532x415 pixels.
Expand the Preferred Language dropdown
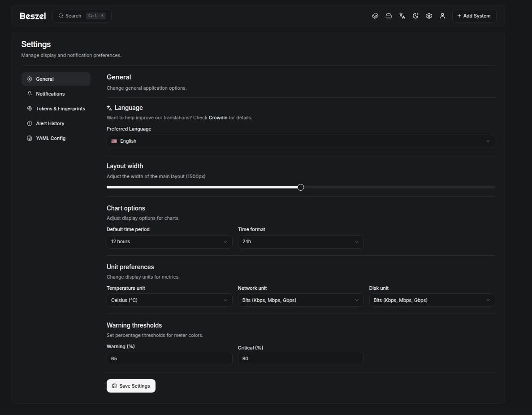300,141
